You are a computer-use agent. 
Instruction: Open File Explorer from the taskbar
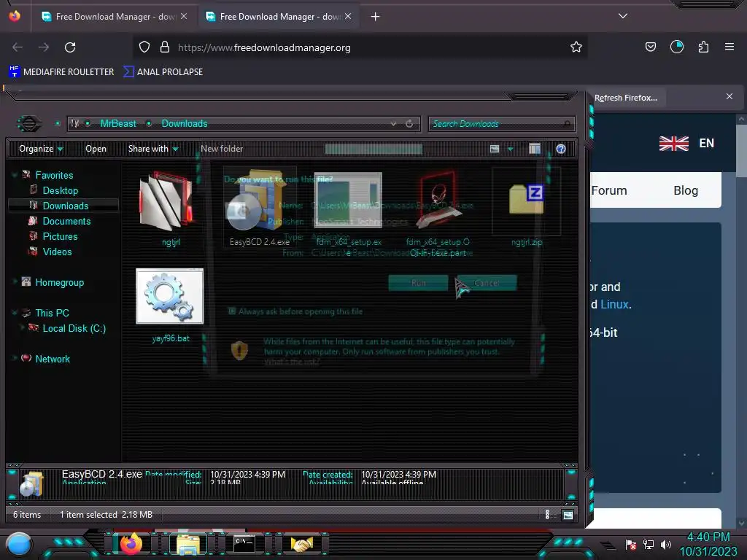point(189,544)
